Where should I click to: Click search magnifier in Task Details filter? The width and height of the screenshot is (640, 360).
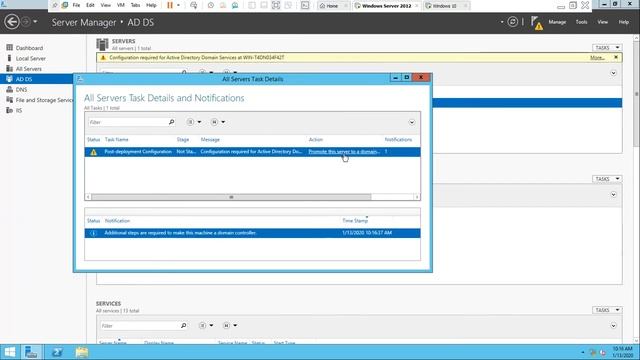tap(171, 122)
